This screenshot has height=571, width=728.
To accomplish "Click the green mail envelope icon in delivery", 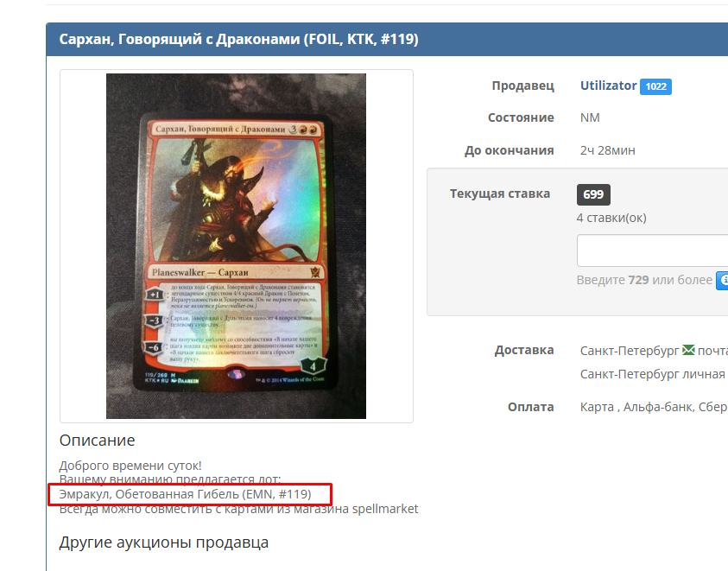I will (x=688, y=350).
